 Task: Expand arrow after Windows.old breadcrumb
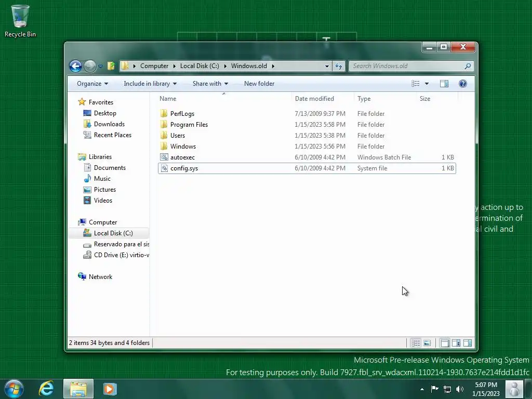[273, 66]
